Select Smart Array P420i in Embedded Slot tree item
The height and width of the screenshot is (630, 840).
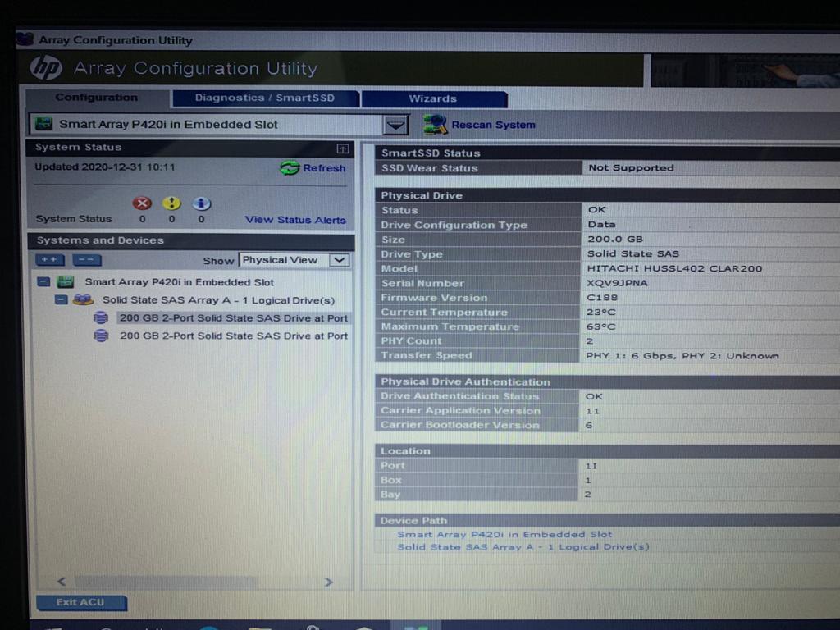(179, 282)
